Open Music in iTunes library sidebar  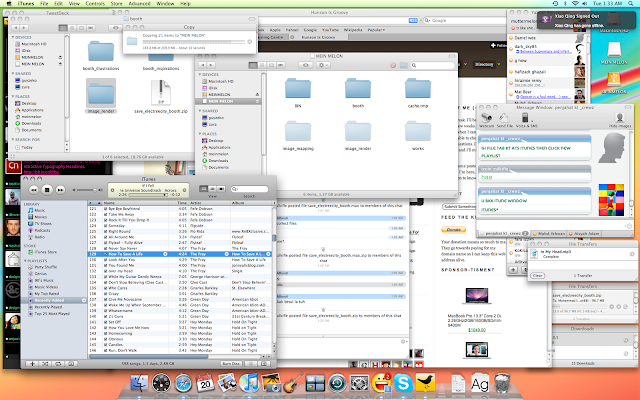point(40,210)
